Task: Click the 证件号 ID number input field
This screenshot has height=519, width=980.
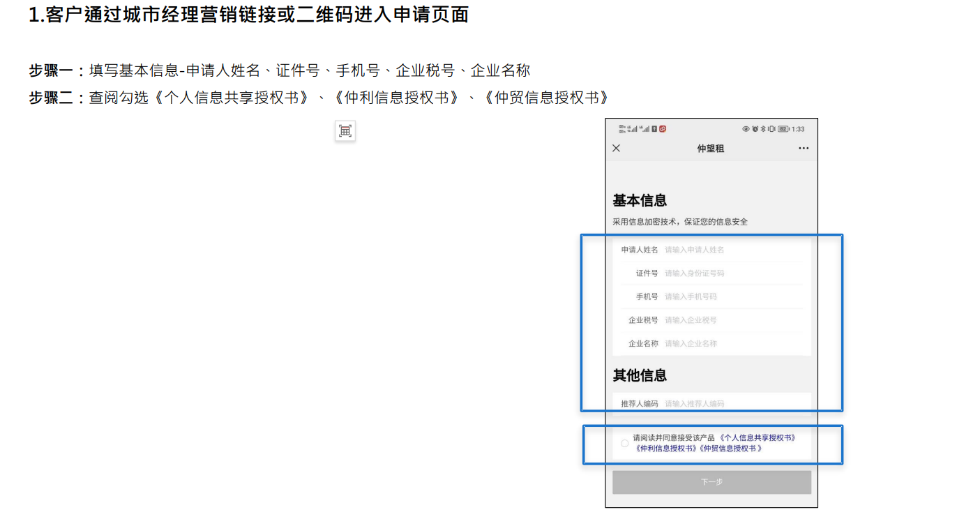Action: 732,273
